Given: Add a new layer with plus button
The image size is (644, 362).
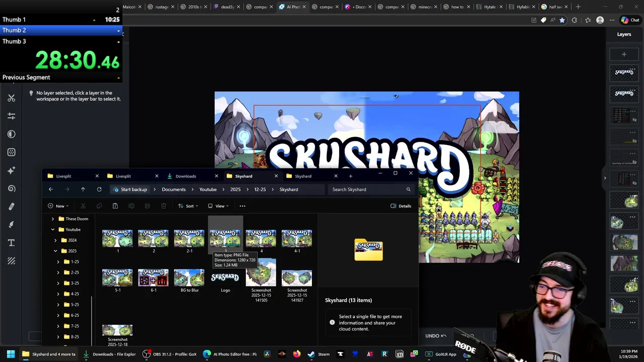Looking at the screenshot, I should click(624, 54).
